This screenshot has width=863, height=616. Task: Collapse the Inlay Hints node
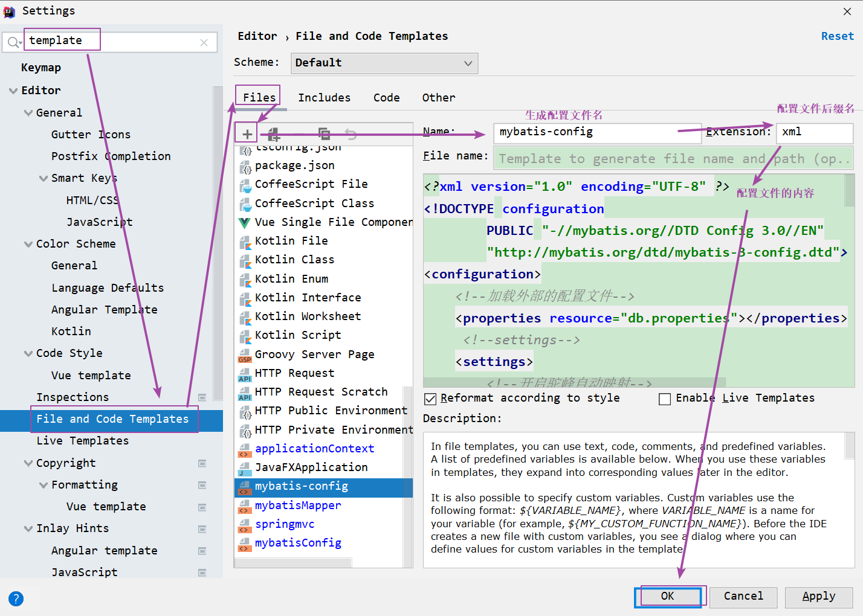tap(28, 528)
